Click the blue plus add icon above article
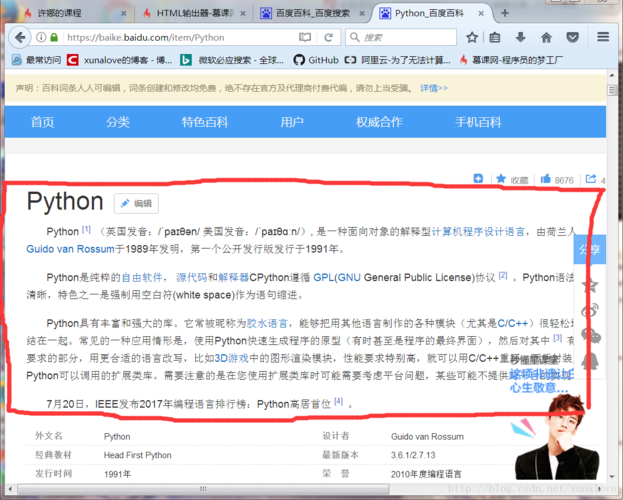The height and width of the screenshot is (500, 623). (x=478, y=178)
